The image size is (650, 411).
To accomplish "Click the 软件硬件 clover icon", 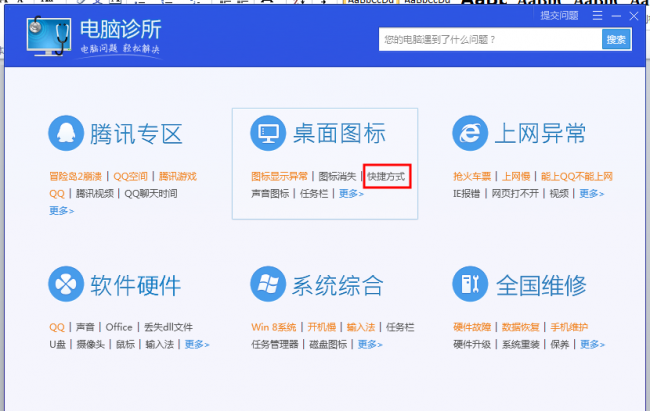I will (66, 284).
